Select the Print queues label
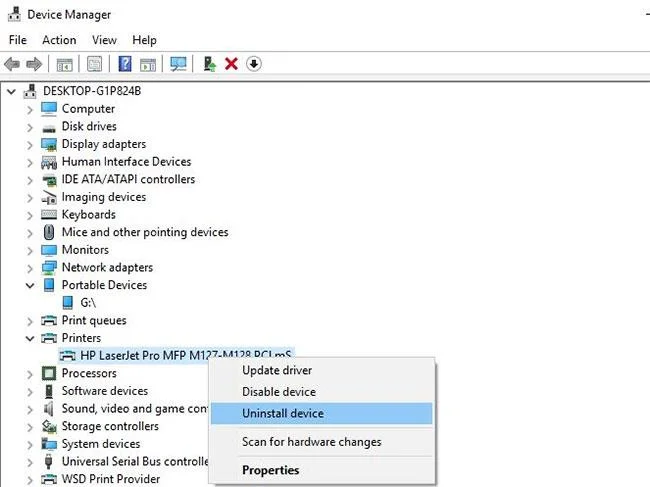 click(94, 320)
